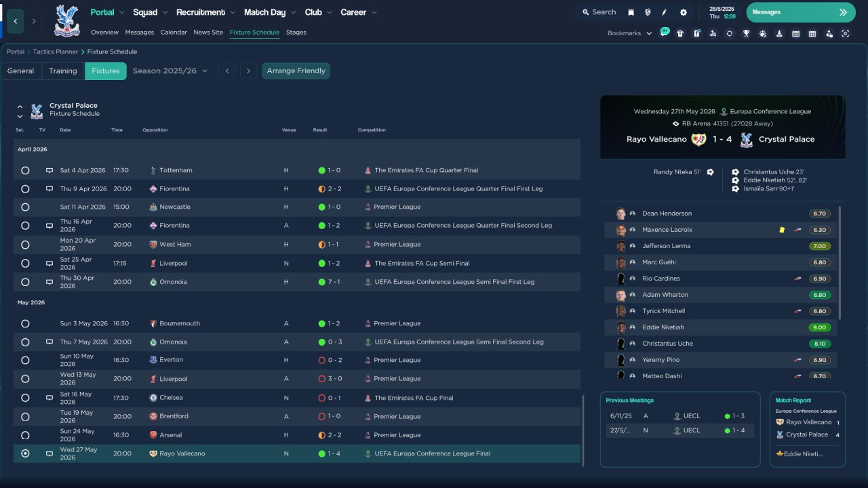Click the training cone shortcut icon

(779, 33)
